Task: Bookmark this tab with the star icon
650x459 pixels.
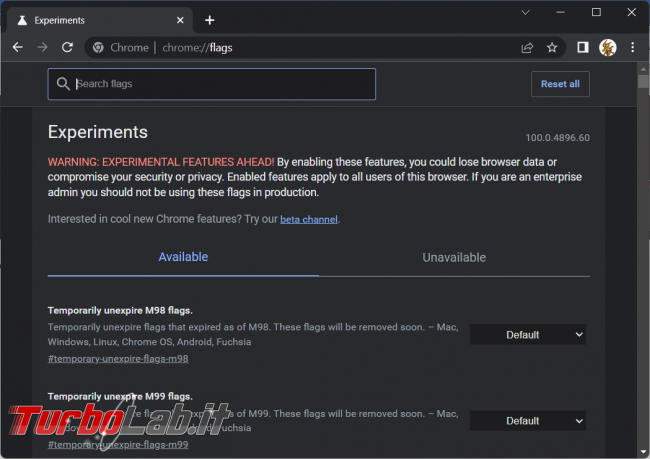Action: point(552,48)
